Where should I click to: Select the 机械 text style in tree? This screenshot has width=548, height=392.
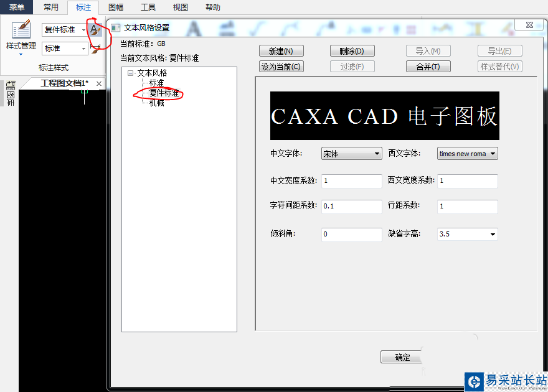click(156, 103)
